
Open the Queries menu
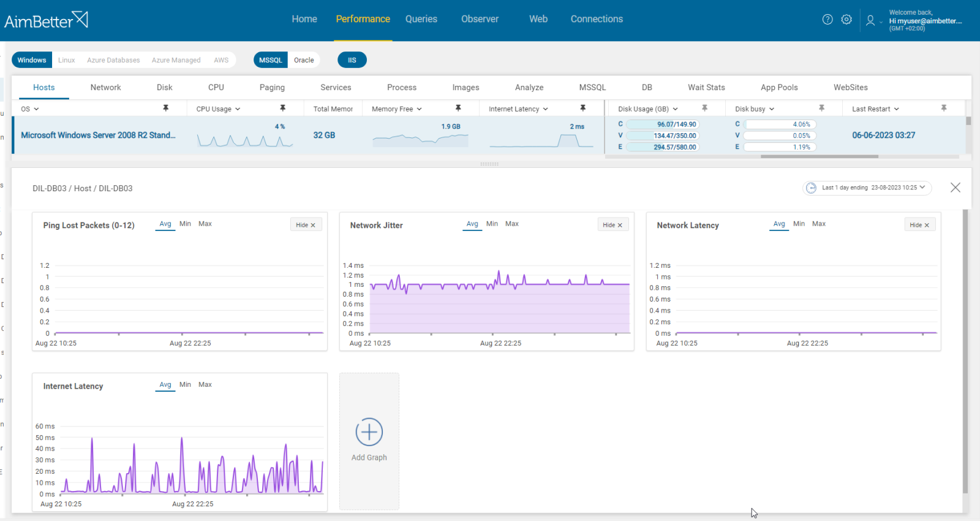point(421,19)
